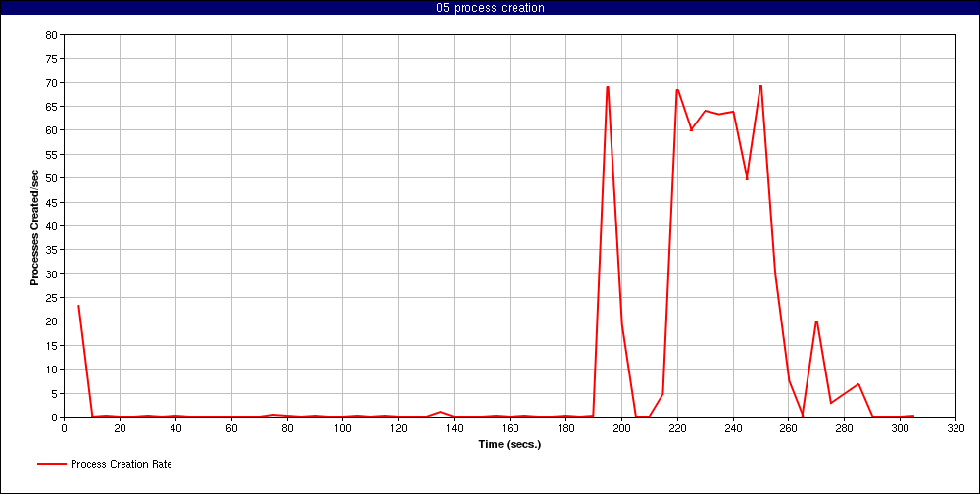Click the "220" tick on the time axis
Screen dimensions: 980x494
677,428
